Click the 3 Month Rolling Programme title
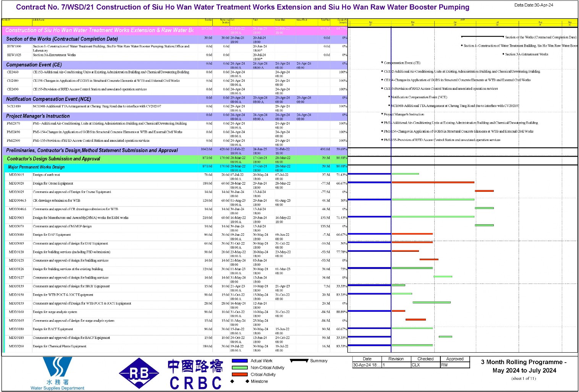 (x=524, y=366)
